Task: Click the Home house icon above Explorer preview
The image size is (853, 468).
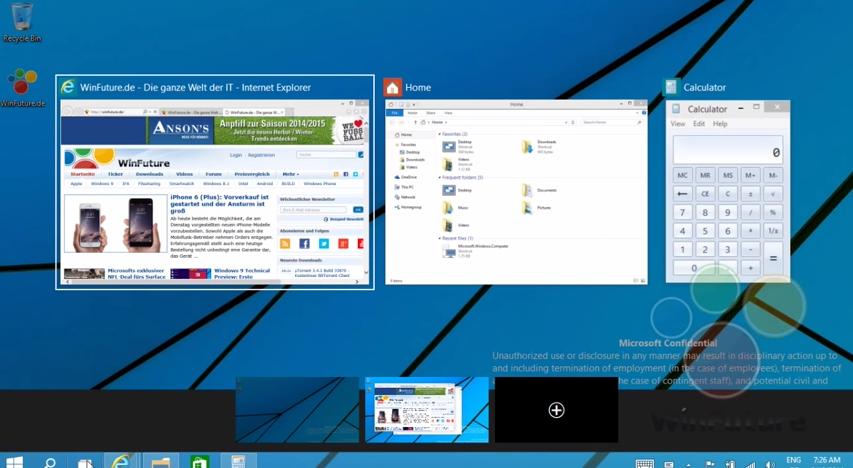Action: [x=392, y=87]
